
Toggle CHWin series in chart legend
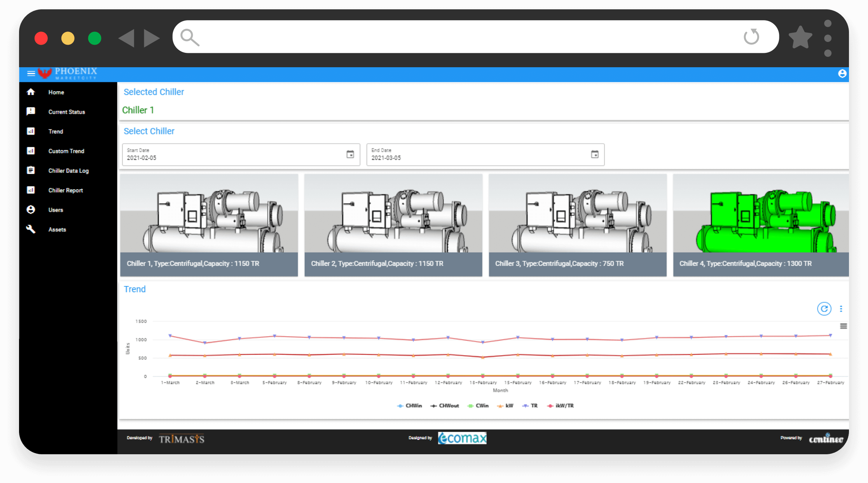click(x=409, y=406)
